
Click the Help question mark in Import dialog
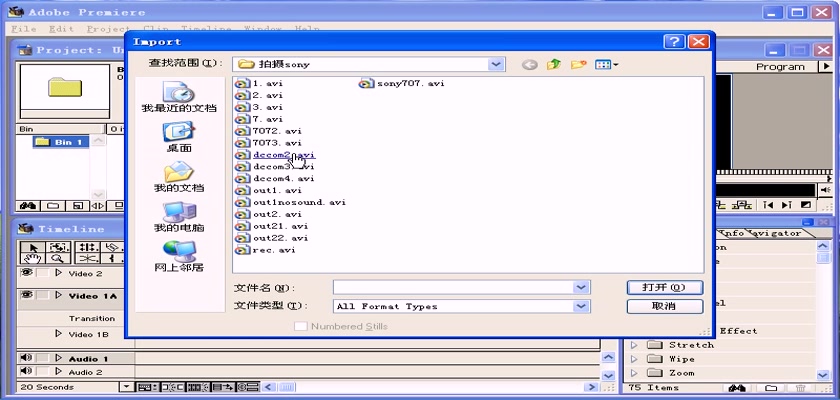pyautogui.click(x=674, y=42)
